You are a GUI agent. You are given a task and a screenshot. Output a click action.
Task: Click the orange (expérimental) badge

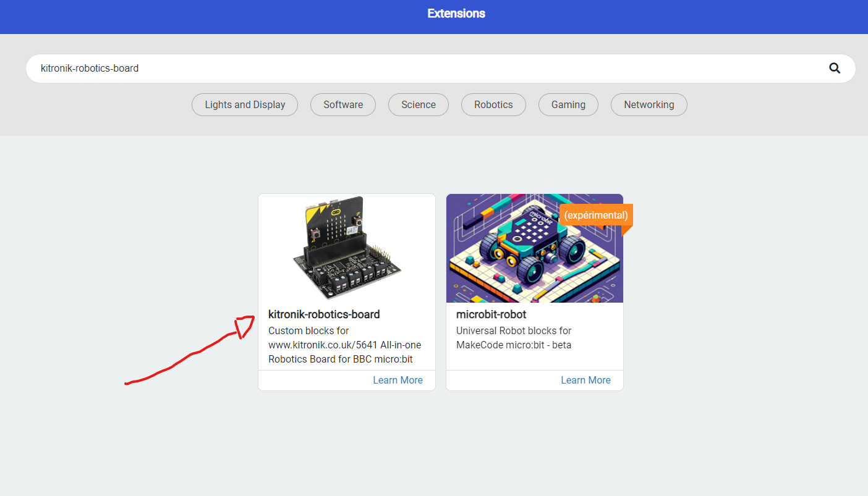595,216
